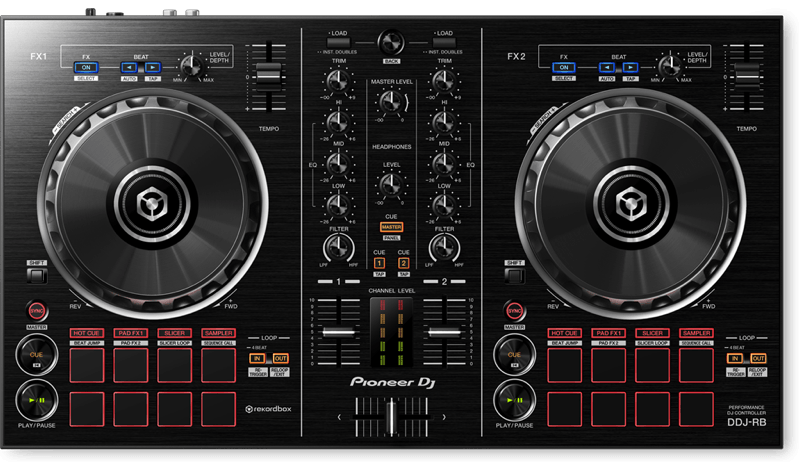Click right deck LOOP OUT button

tap(758, 358)
